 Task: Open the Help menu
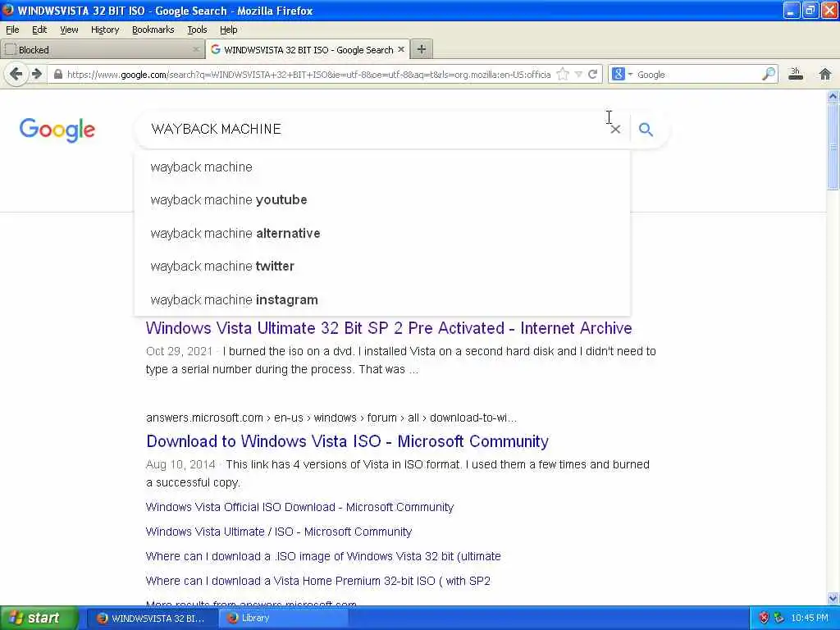[228, 30]
